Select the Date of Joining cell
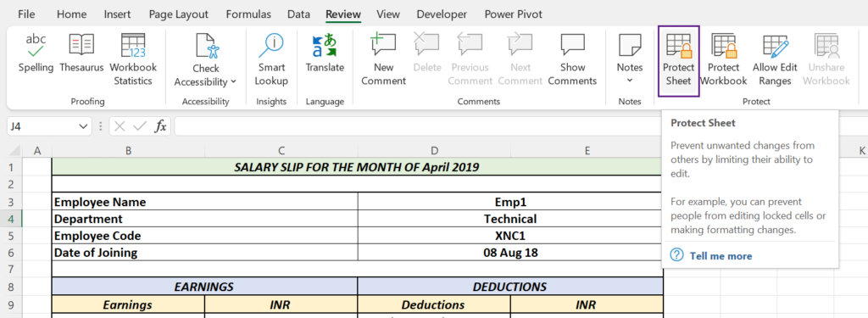Image resolution: width=868 pixels, height=318 pixels. point(205,253)
